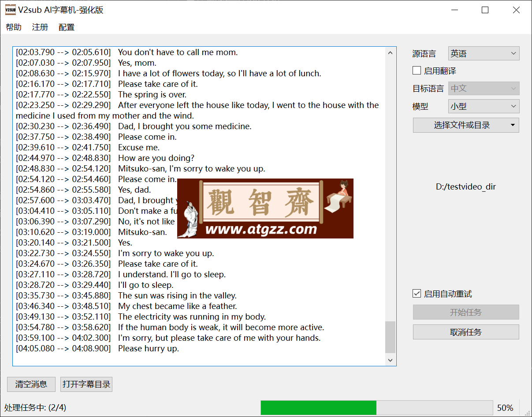Click the D:/testvideo_dir path text
Viewport: 532px width, 417px height.
click(x=466, y=187)
